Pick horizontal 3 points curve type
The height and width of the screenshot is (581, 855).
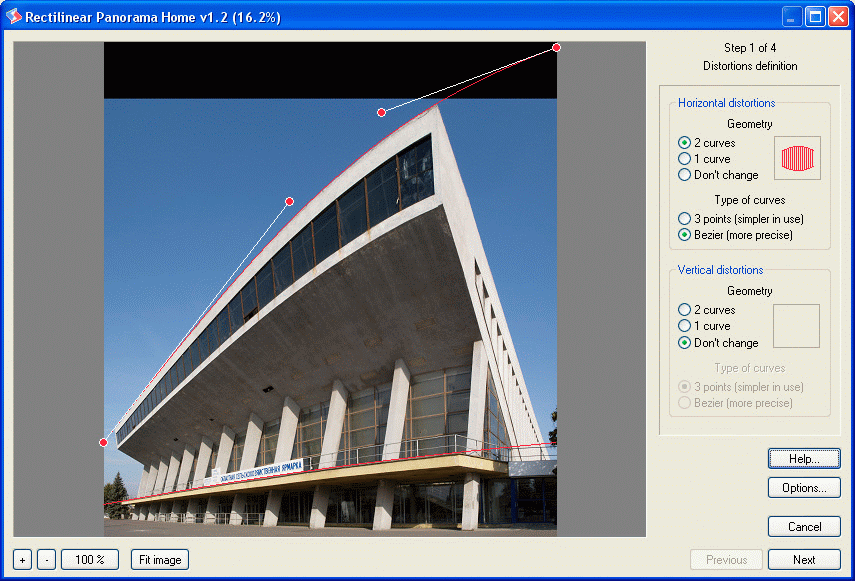coord(740,219)
